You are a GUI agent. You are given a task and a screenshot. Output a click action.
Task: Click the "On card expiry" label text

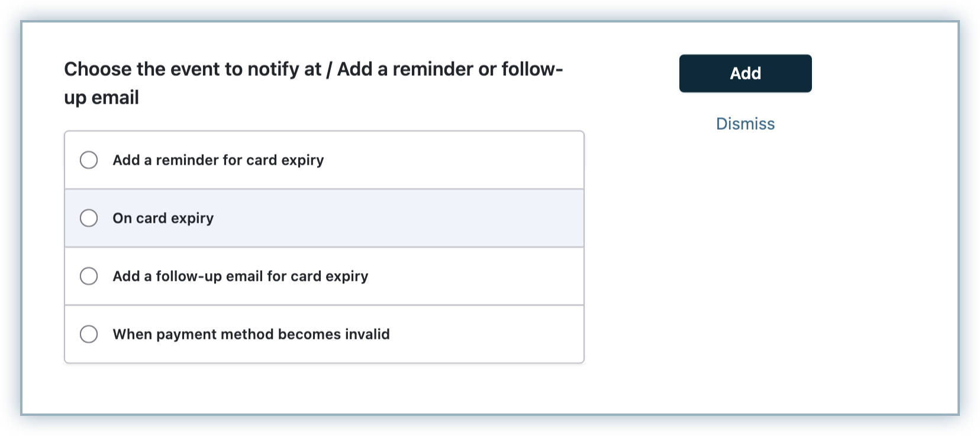163,218
